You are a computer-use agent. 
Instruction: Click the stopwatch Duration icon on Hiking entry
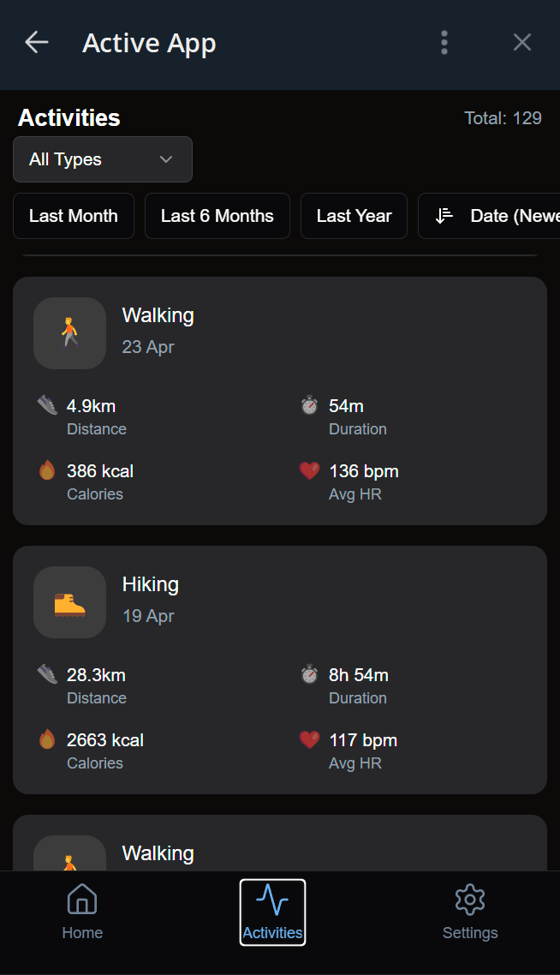(309, 673)
